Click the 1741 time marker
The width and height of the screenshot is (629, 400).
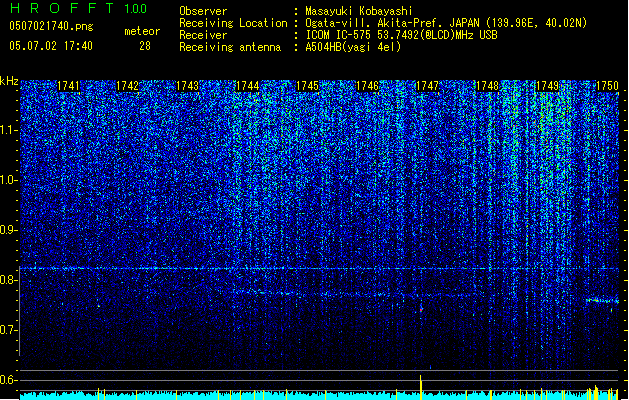click(68, 86)
